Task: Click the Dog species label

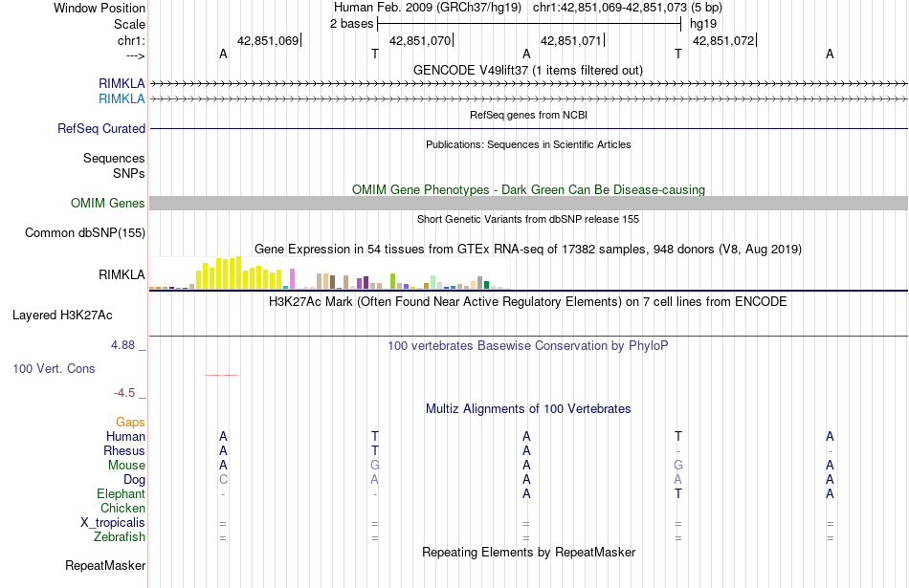Action: click(x=135, y=480)
